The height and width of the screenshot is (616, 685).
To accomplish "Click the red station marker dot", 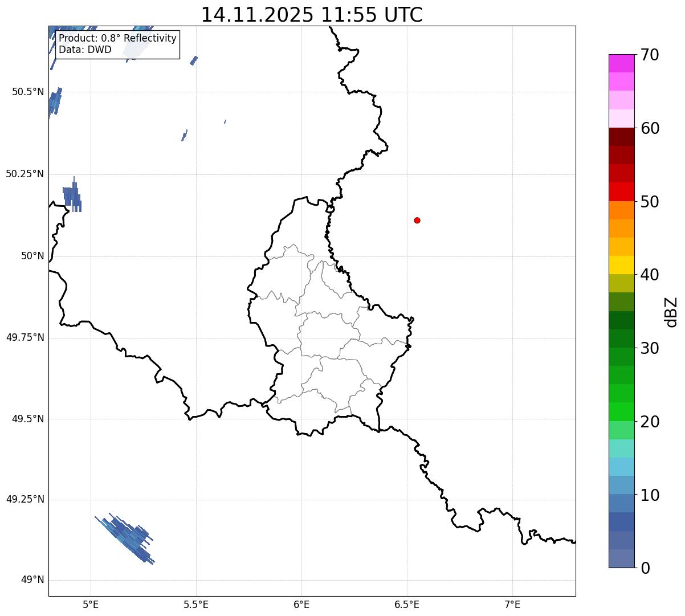I will 417,220.
